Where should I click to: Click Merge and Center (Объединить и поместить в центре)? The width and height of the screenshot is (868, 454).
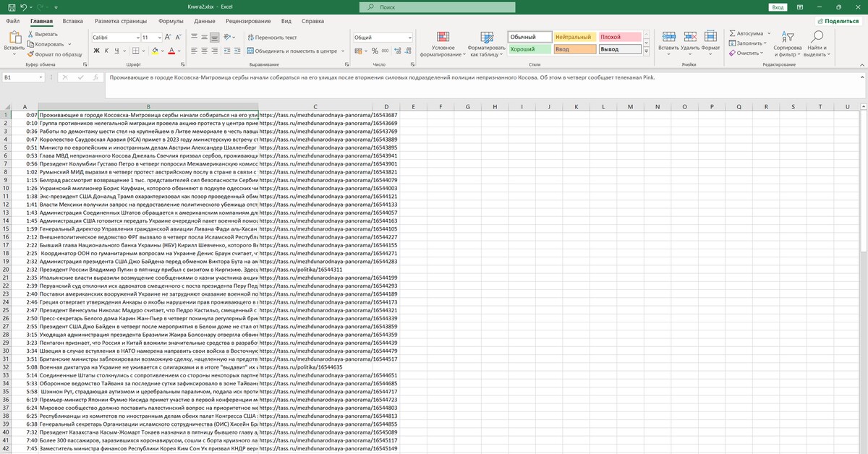(292, 51)
